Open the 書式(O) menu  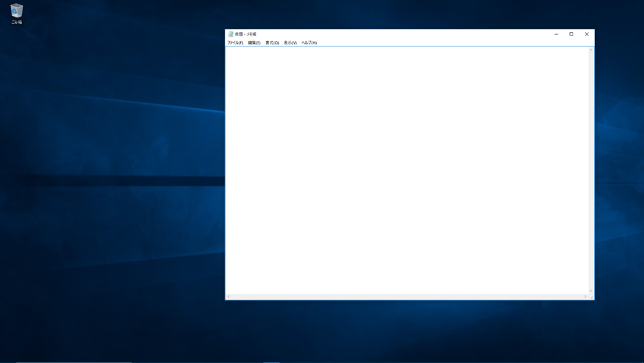272,43
